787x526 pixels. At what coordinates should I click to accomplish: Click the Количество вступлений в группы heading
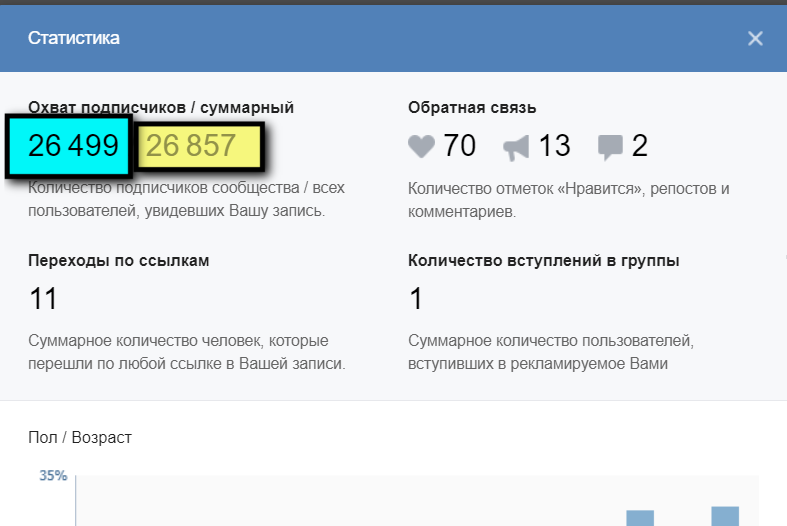point(544,260)
